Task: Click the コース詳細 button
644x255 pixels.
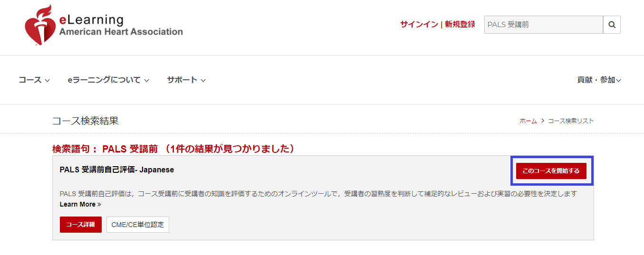Action: [81, 225]
